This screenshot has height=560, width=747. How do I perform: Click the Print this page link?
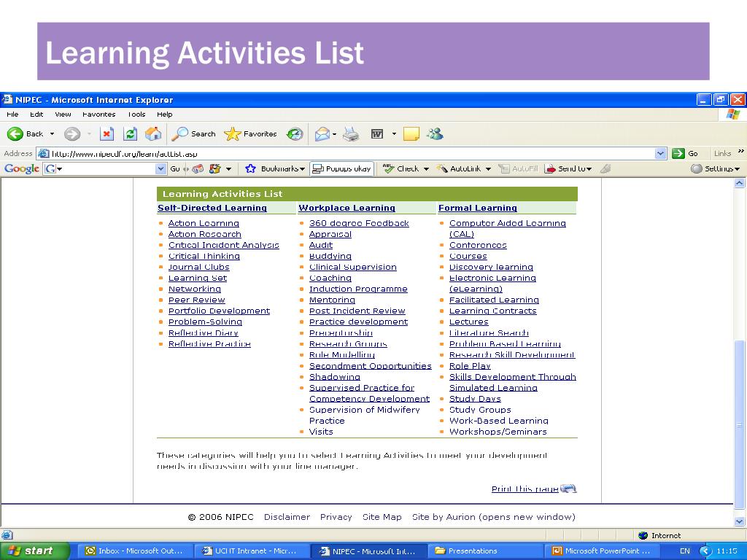(x=525, y=489)
